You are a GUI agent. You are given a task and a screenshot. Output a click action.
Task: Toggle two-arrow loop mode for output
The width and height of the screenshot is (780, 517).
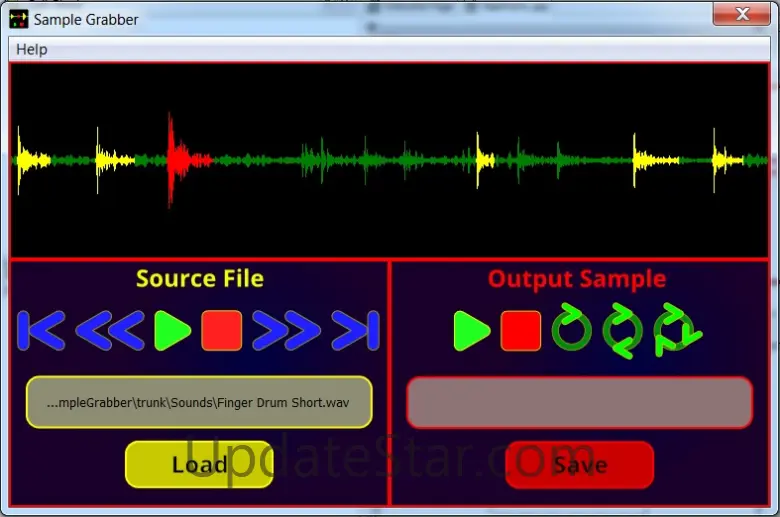pos(622,331)
